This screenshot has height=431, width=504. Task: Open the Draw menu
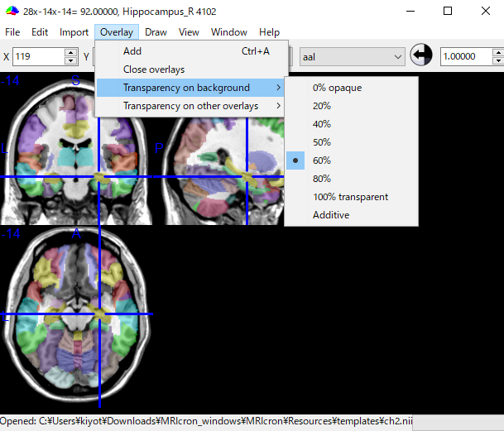(156, 32)
